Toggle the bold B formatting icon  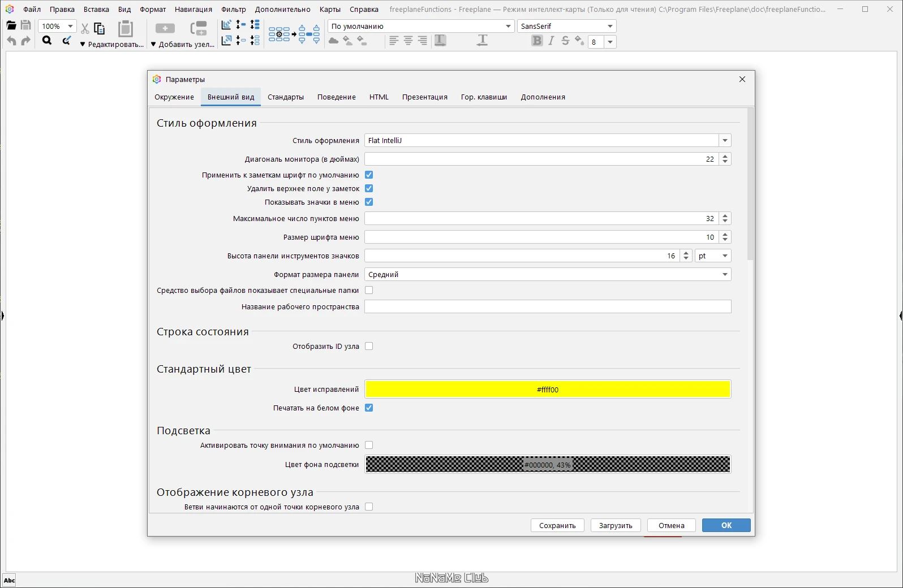click(537, 41)
